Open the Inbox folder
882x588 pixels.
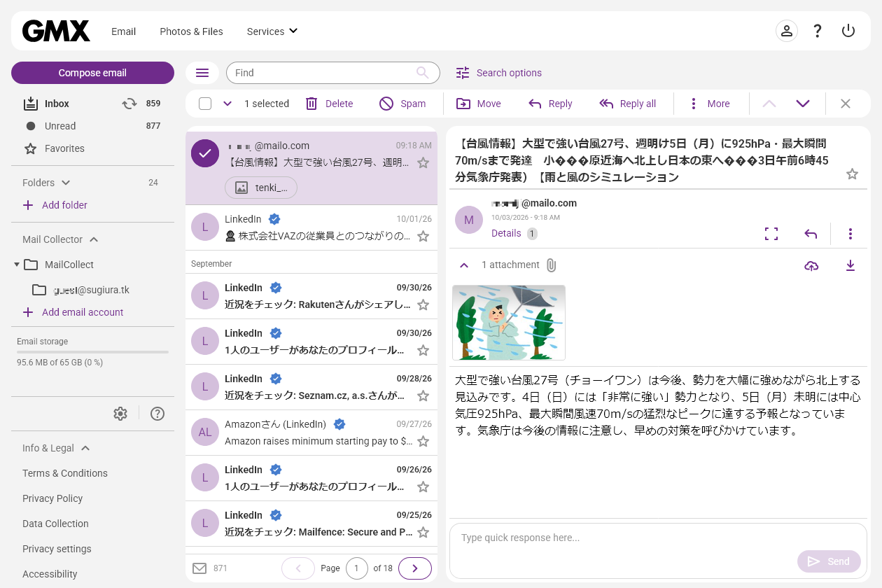(x=57, y=104)
